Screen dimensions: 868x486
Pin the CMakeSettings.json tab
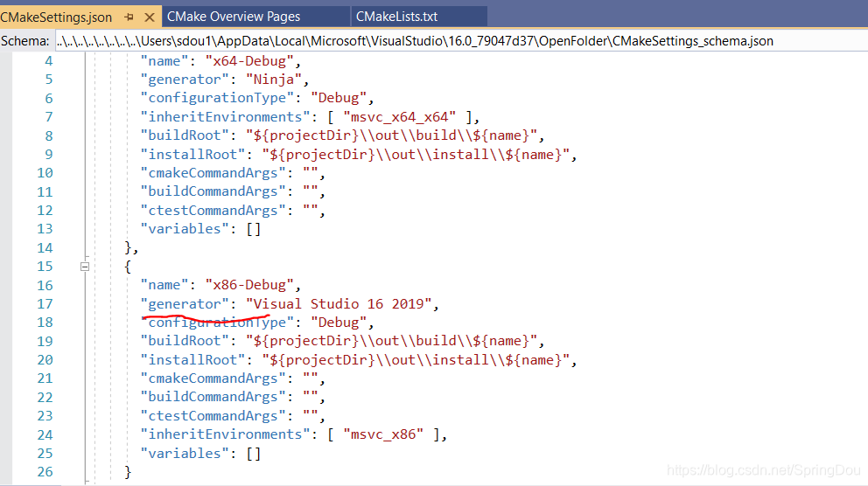pos(129,17)
